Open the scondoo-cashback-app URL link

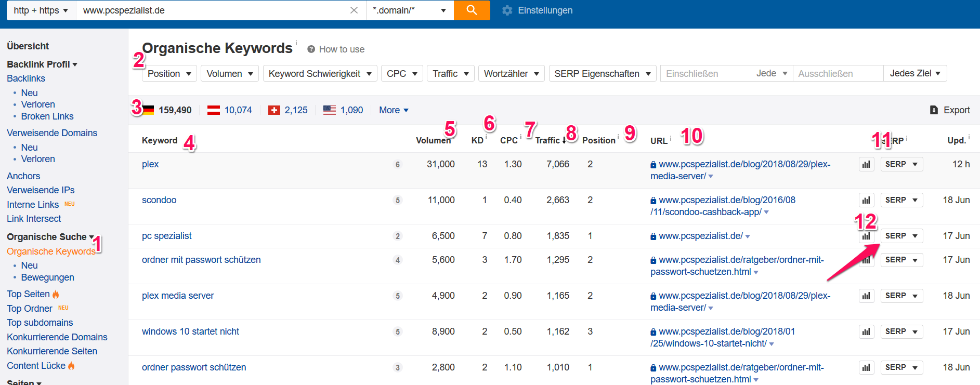tap(723, 206)
